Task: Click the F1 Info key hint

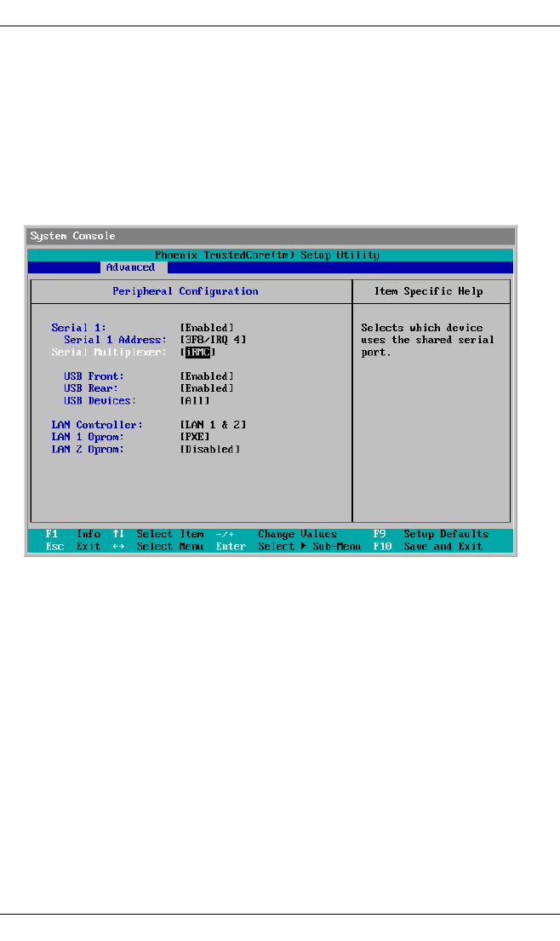Action: 73,534
